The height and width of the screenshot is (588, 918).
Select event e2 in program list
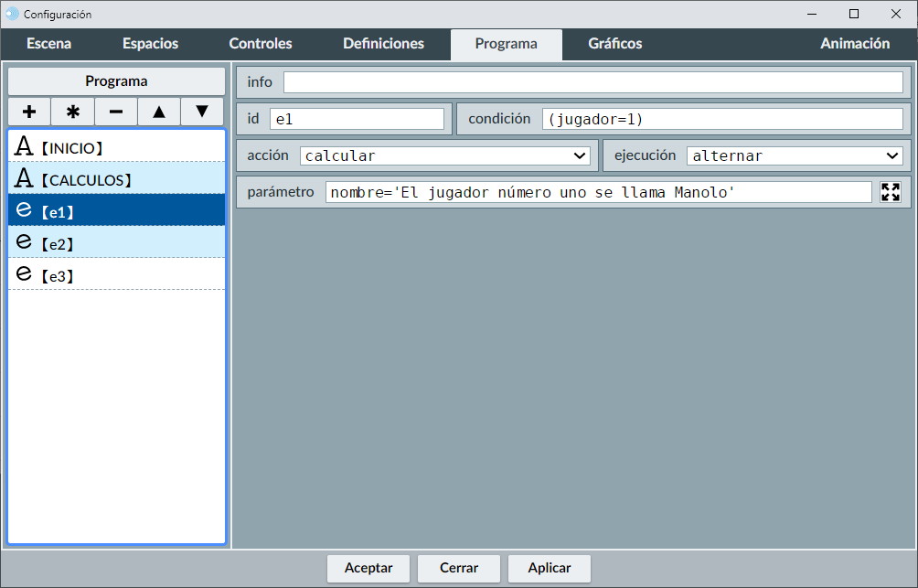[116, 243]
